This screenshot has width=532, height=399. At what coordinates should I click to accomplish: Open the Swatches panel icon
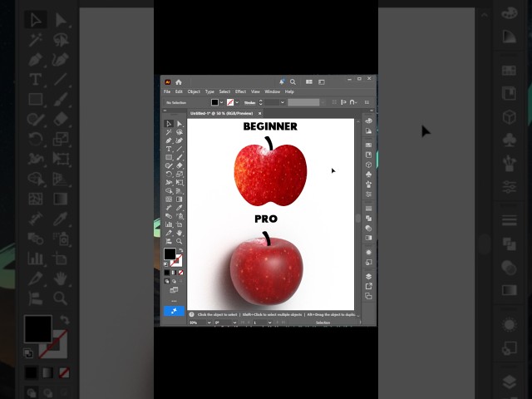[x=368, y=145]
